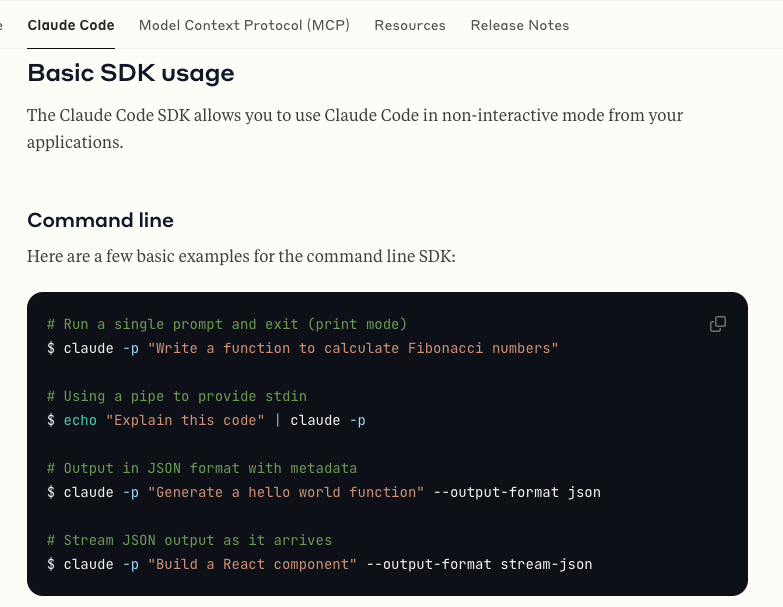Viewport: 783px width, 607px height.
Task: Click the Basic SDK usage heading
Action: click(131, 73)
